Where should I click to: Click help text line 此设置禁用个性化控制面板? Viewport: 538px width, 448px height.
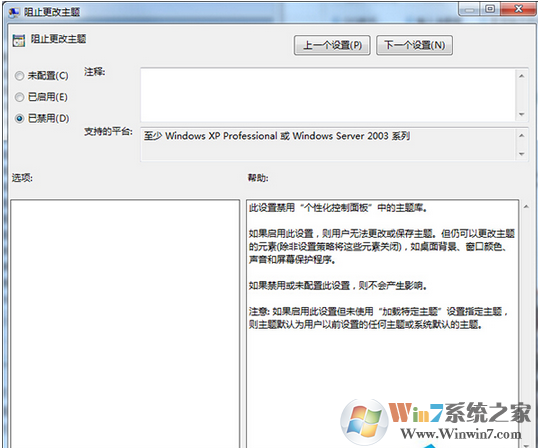(x=338, y=208)
